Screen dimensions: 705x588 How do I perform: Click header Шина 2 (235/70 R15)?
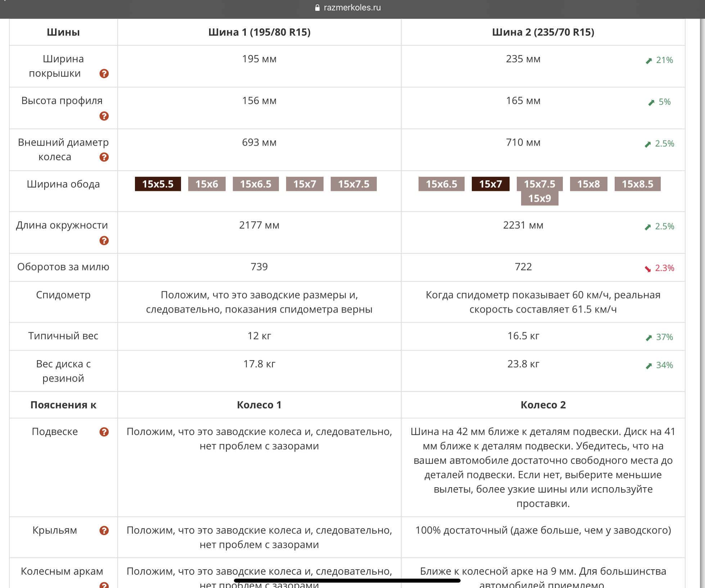point(543,32)
